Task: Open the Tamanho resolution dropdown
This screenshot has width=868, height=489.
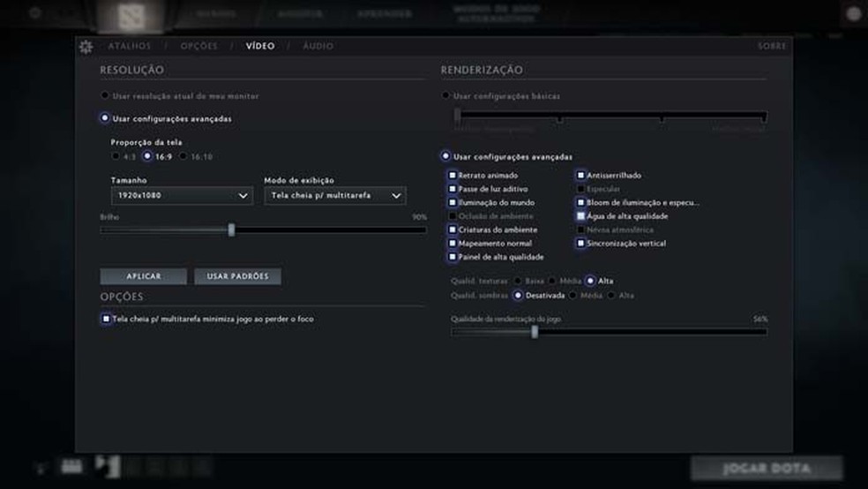Action: pyautogui.click(x=182, y=195)
